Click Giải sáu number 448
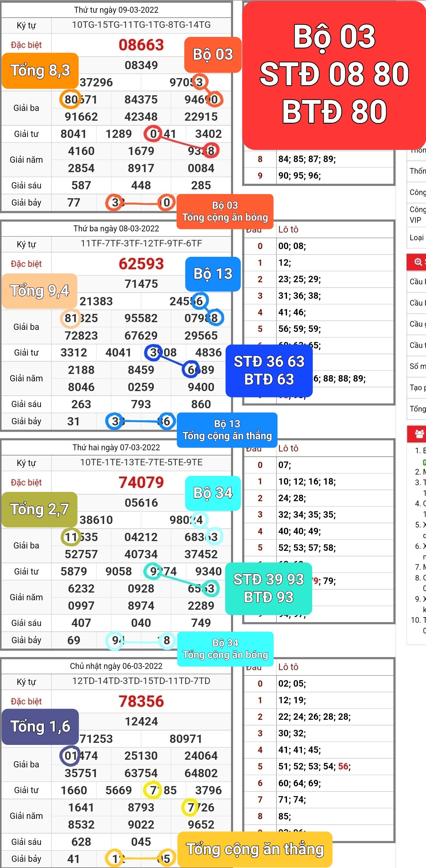This screenshot has width=426, height=868. pyautogui.click(x=141, y=185)
